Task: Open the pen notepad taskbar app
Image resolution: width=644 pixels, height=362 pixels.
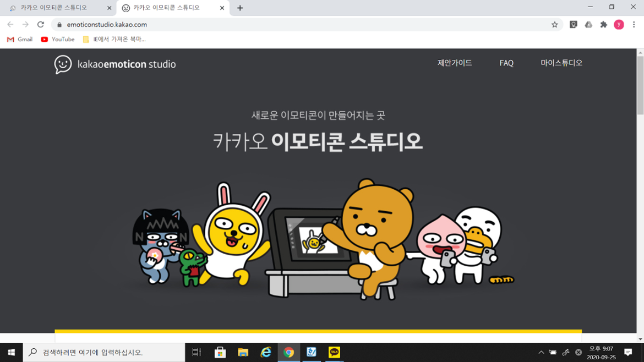Action: (x=312, y=352)
